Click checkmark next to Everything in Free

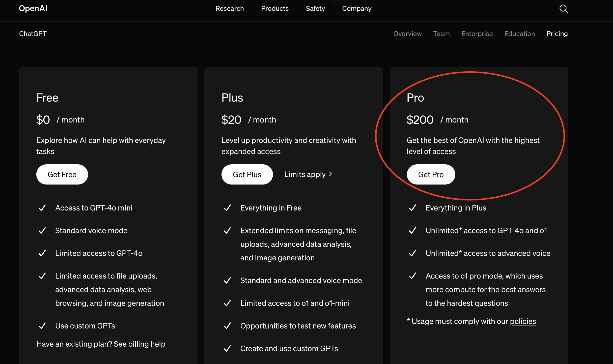coord(227,208)
